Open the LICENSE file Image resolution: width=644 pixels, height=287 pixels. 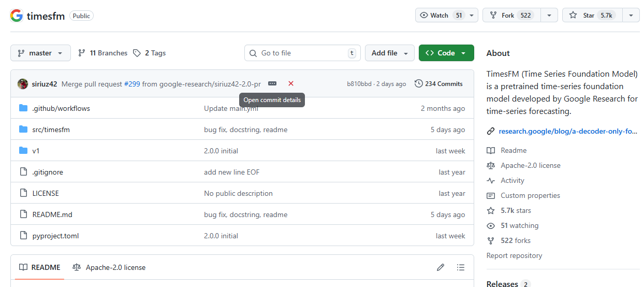46,193
